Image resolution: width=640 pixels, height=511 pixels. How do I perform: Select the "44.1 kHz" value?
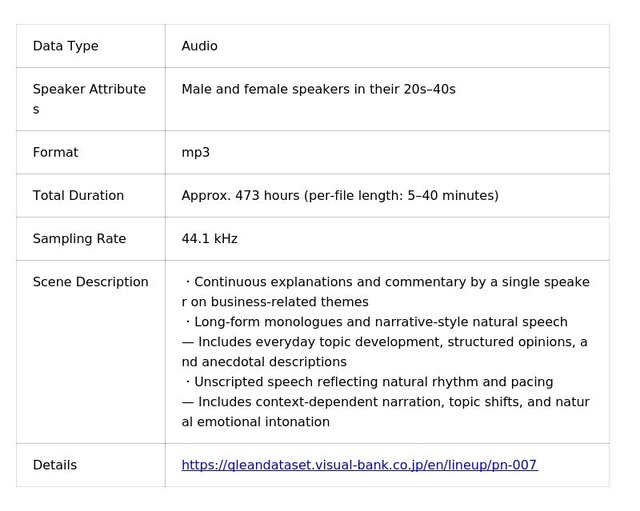209,239
